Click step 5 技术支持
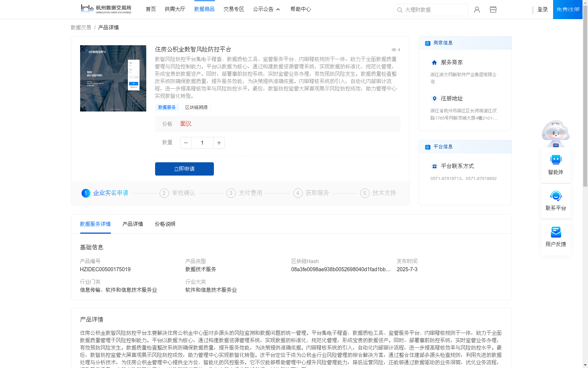Image resolution: width=588 pixels, height=368 pixels. [x=378, y=193]
